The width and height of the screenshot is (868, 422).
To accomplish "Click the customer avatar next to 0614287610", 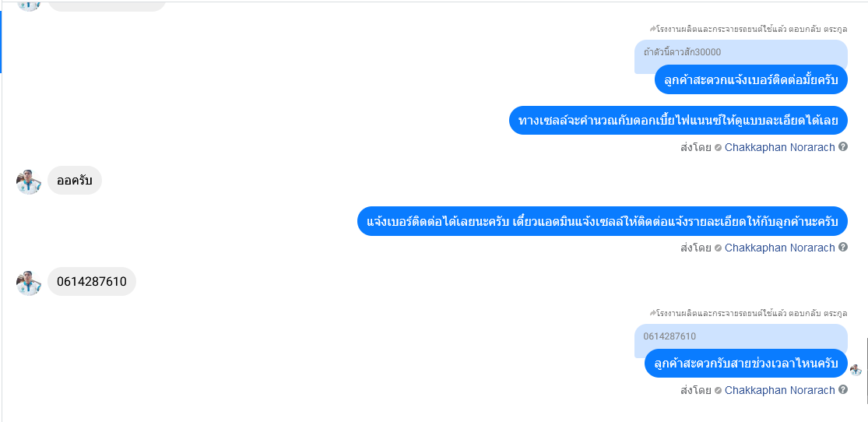I will tap(29, 283).
